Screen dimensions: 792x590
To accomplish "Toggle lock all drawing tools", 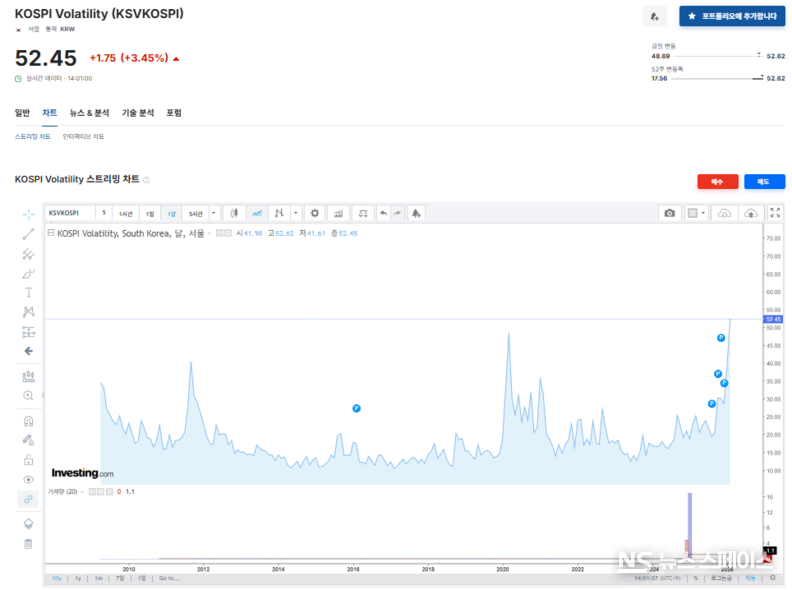I will pyautogui.click(x=28, y=460).
